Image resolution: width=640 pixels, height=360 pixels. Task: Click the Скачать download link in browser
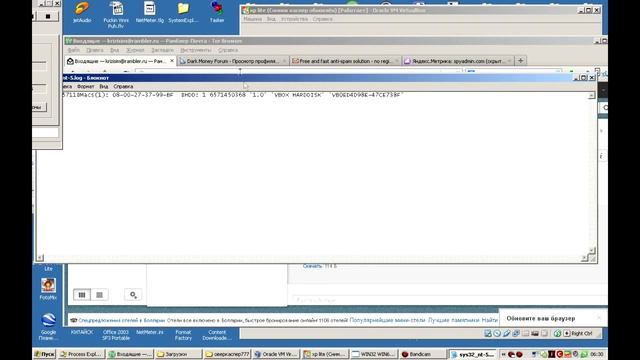(x=313, y=266)
